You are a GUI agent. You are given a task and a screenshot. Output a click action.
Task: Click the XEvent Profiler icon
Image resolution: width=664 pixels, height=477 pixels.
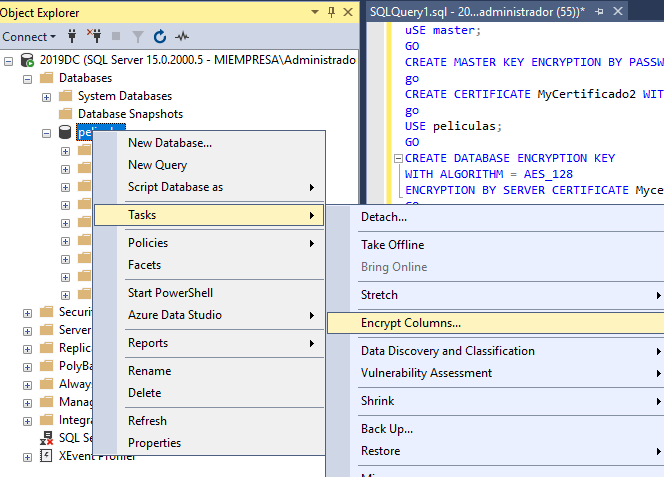click(x=47, y=456)
